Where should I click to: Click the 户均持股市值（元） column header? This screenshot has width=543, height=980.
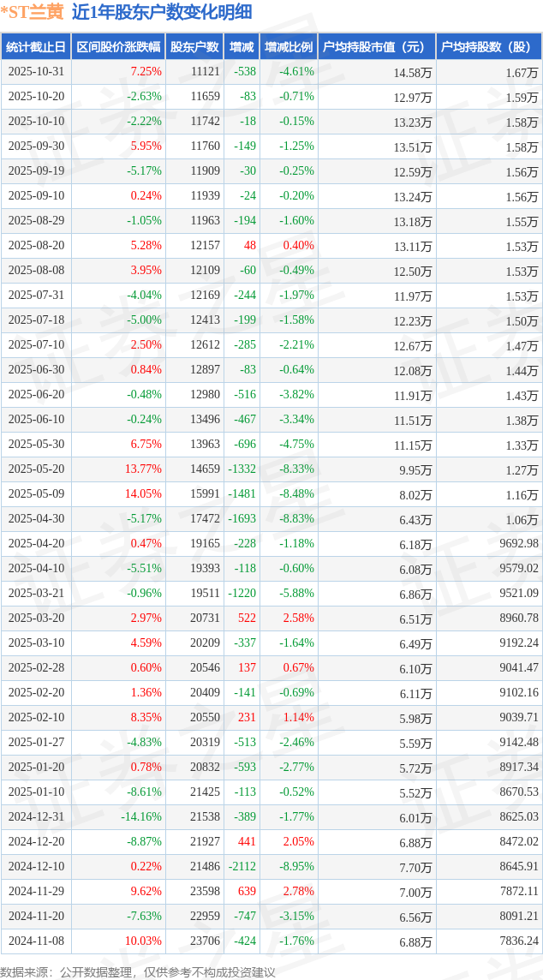pos(376,47)
